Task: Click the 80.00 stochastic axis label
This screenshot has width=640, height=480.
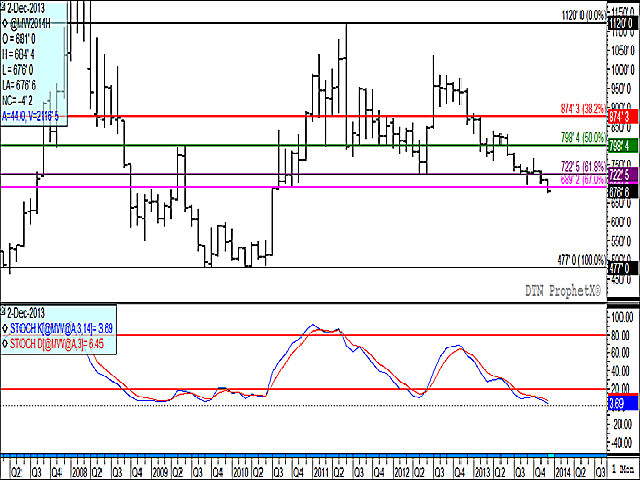Action: tap(623, 335)
